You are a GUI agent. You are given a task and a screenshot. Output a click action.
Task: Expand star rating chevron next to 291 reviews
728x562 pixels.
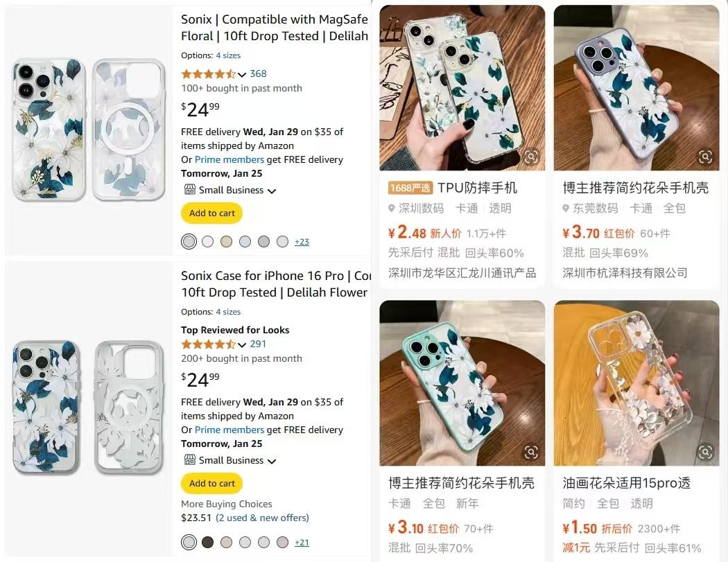tap(242, 344)
